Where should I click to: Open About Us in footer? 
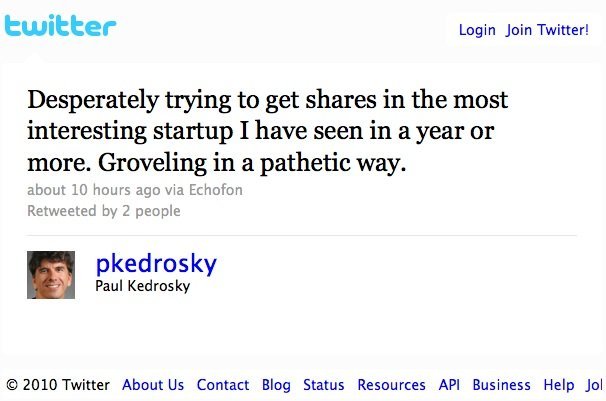pyautogui.click(x=153, y=385)
